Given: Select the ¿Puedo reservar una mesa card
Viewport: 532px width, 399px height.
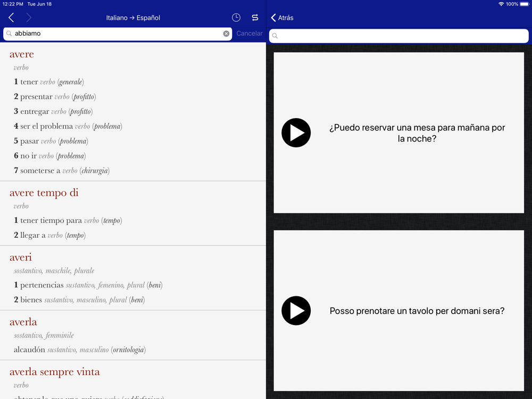Looking at the screenshot, I should click(x=398, y=132).
